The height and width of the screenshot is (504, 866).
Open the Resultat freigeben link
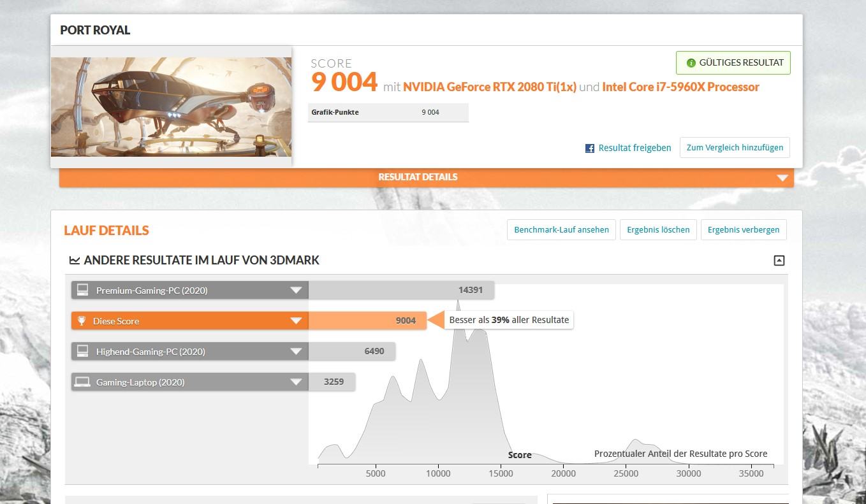[x=635, y=148]
